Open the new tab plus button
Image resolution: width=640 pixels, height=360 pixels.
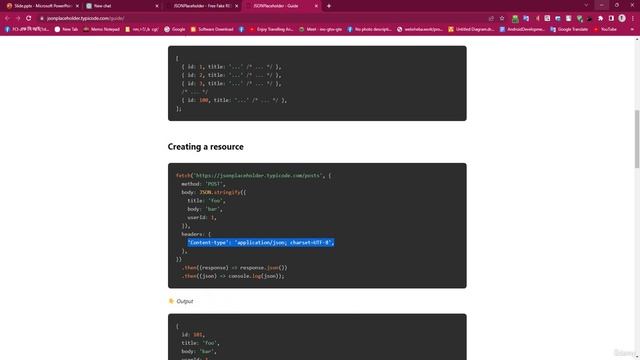point(329,6)
